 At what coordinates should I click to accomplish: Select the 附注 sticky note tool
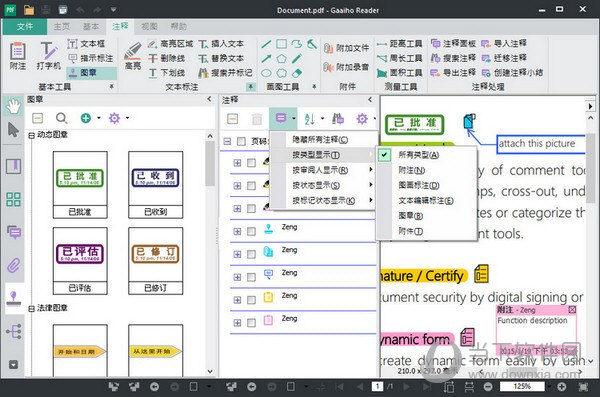coord(18,56)
